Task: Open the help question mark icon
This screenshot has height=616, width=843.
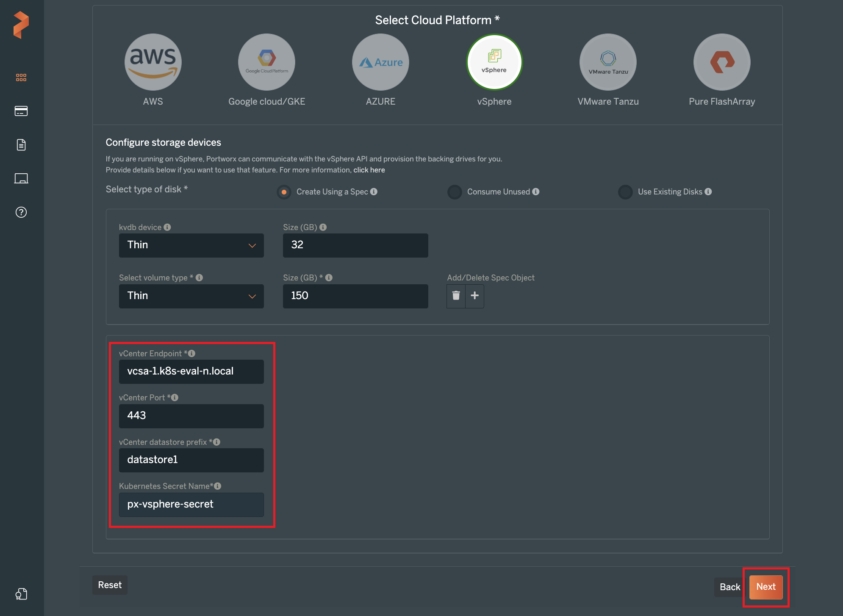Action: [x=21, y=212]
